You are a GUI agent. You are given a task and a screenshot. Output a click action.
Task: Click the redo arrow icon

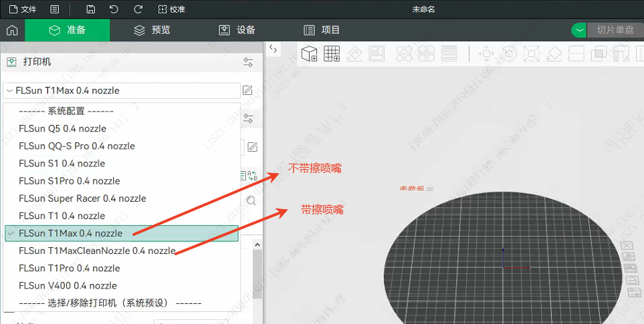pos(138,9)
